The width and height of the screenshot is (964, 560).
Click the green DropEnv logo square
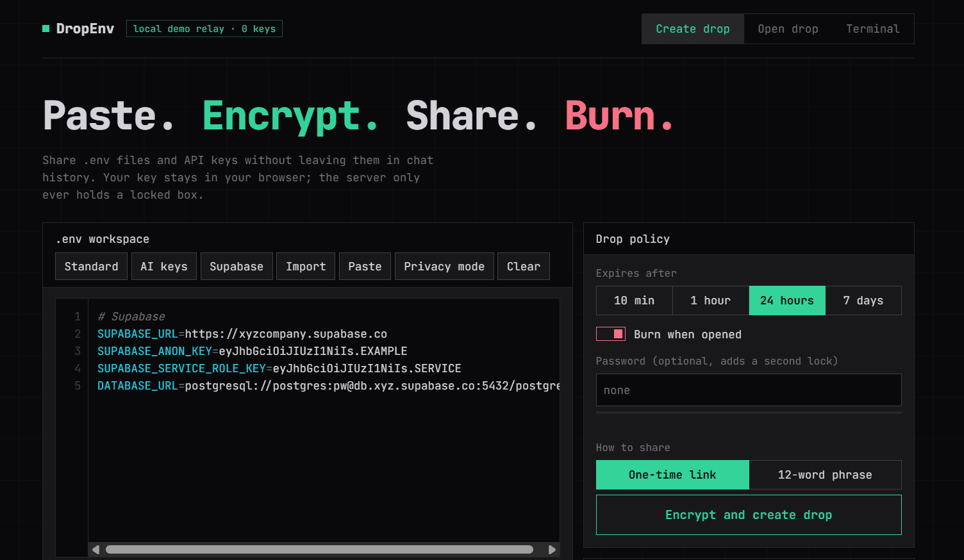[46, 28]
